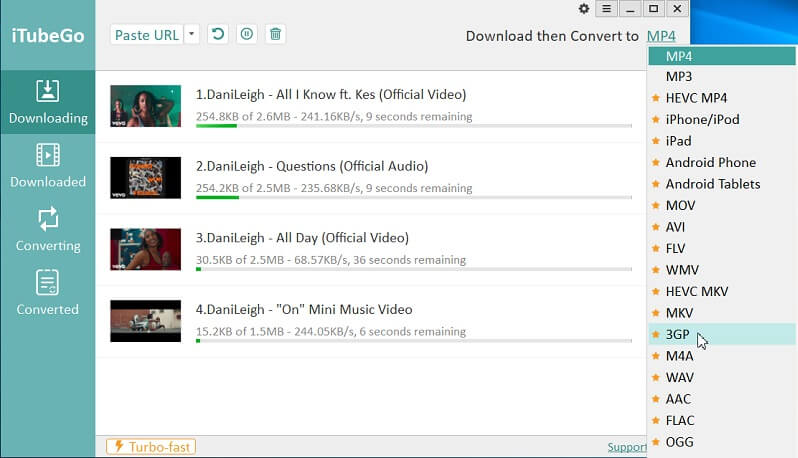
Task: Open the Converted files section
Action: [47, 293]
